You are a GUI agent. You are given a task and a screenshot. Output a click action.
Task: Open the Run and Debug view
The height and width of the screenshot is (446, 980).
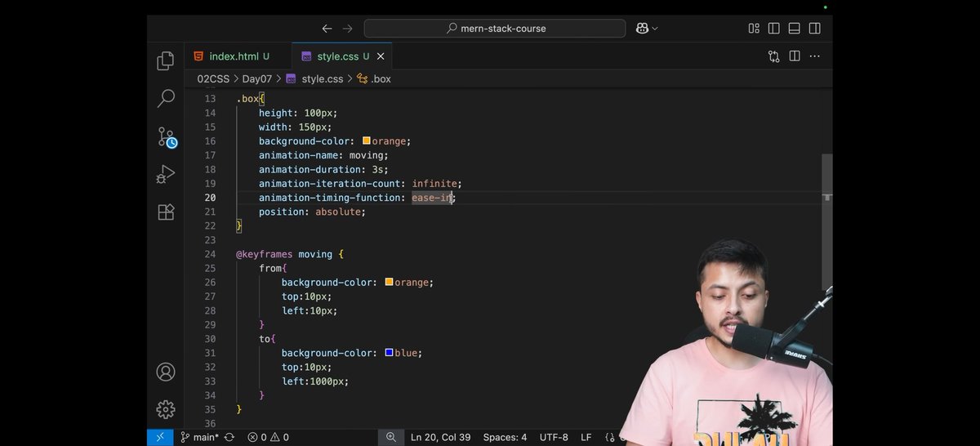(x=166, y=175)
